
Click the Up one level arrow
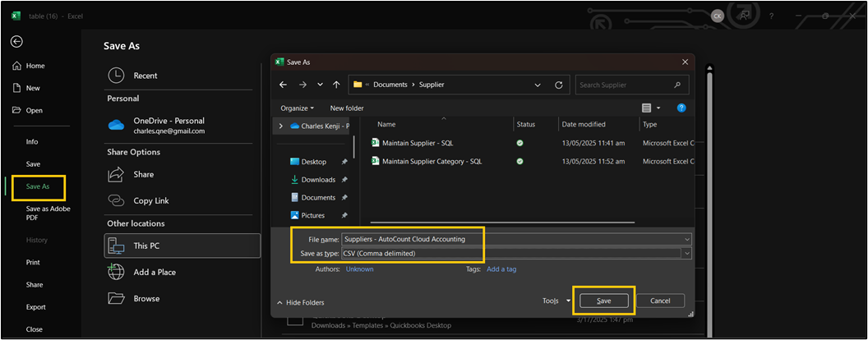(x=336, y=85)
